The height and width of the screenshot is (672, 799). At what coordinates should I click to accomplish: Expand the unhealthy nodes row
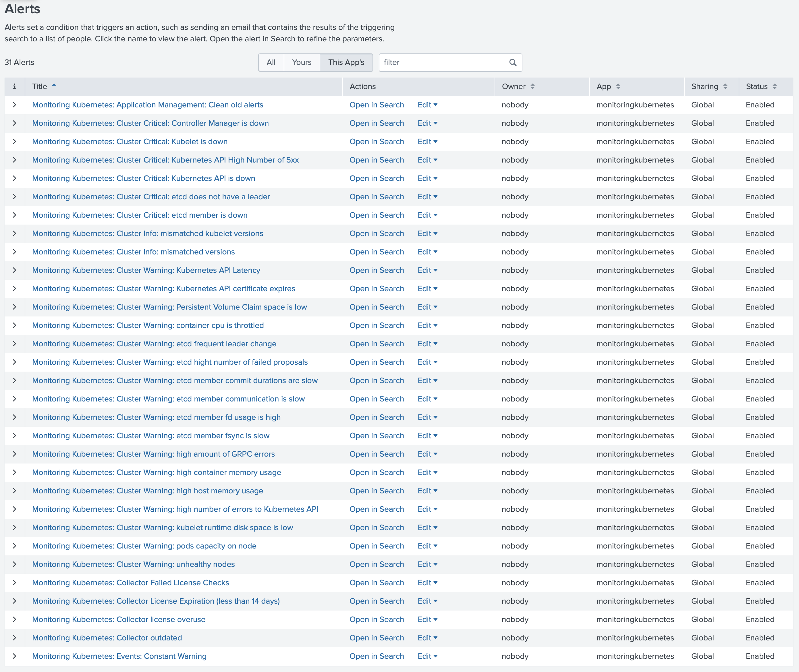coord(14,564)
